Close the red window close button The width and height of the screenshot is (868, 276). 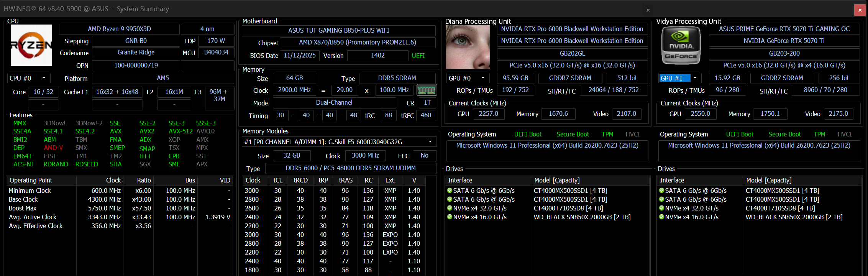coord(860,10)
